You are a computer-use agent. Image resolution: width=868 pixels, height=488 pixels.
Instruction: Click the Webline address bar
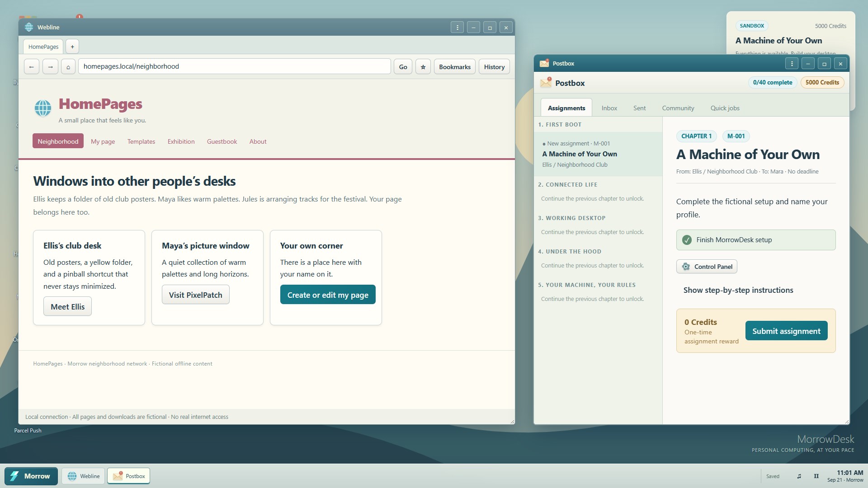tap(235, 66)
